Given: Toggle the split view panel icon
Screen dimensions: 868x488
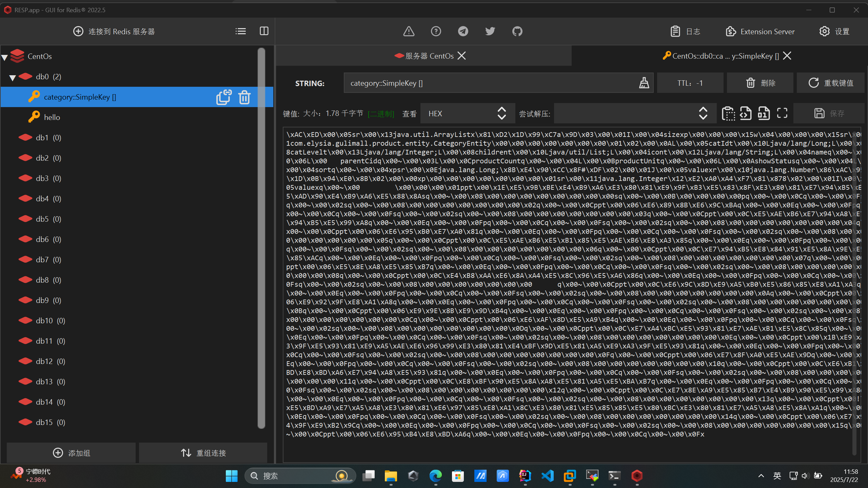Looking at the screenshot, I should point(264,31).
